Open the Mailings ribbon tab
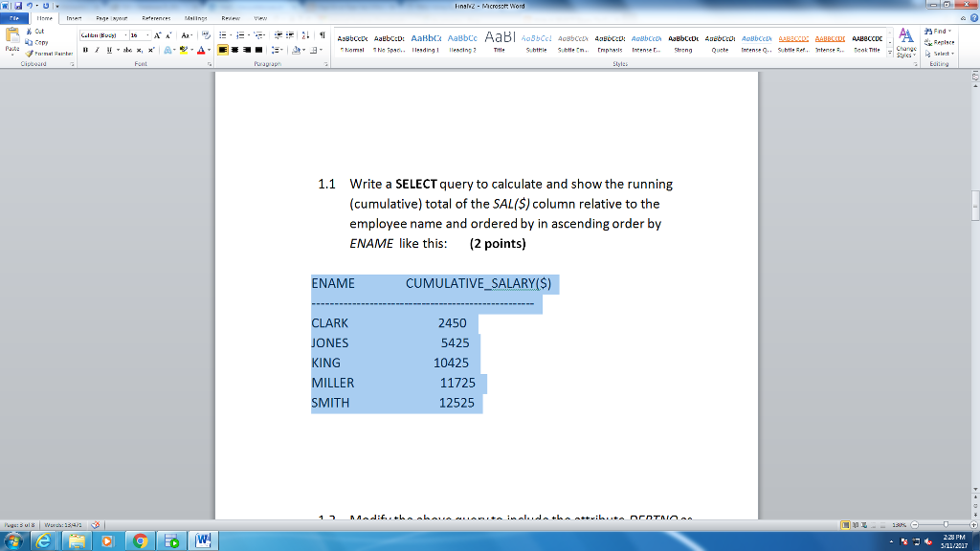The width and height of the screenshot is (980, 551). [196, 18]
